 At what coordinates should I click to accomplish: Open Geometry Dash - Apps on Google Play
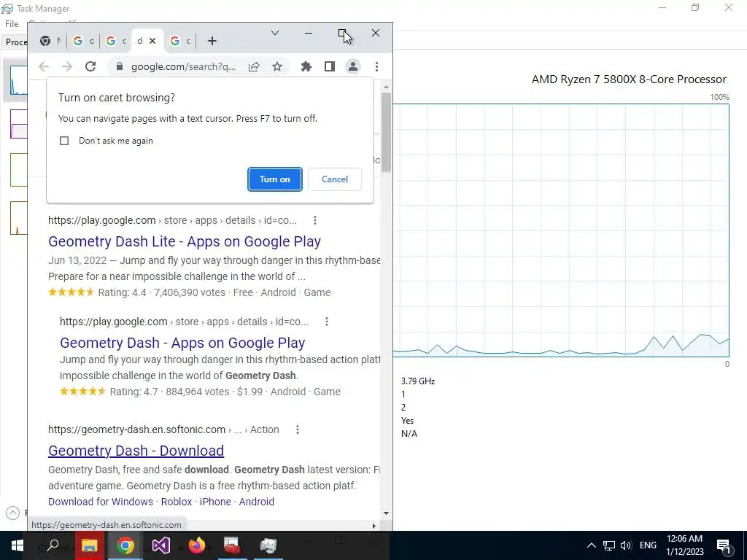[182, 343]
